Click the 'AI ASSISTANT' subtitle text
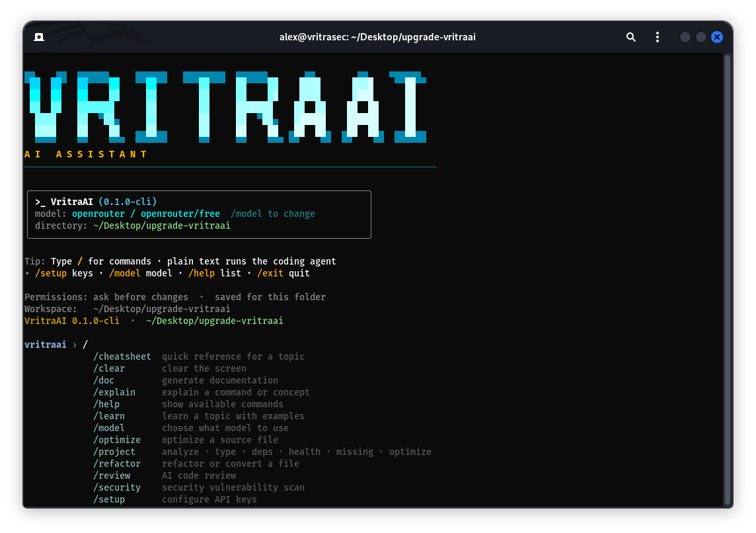The width and height of the screenshot is (756, 533). (85, 154)
